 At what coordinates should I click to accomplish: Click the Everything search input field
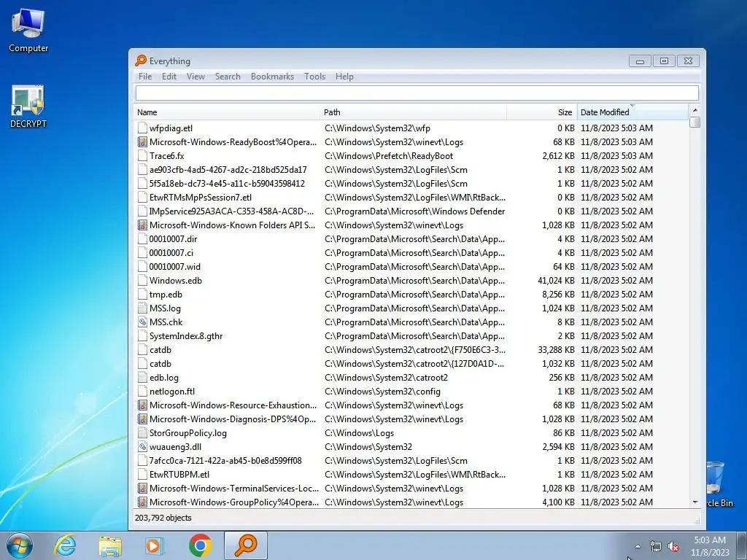click(417, 93)
